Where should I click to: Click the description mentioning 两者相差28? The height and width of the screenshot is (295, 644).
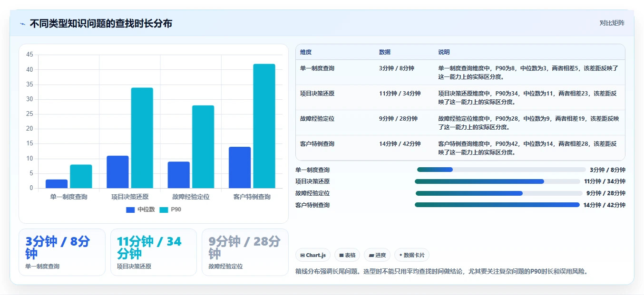528,148
